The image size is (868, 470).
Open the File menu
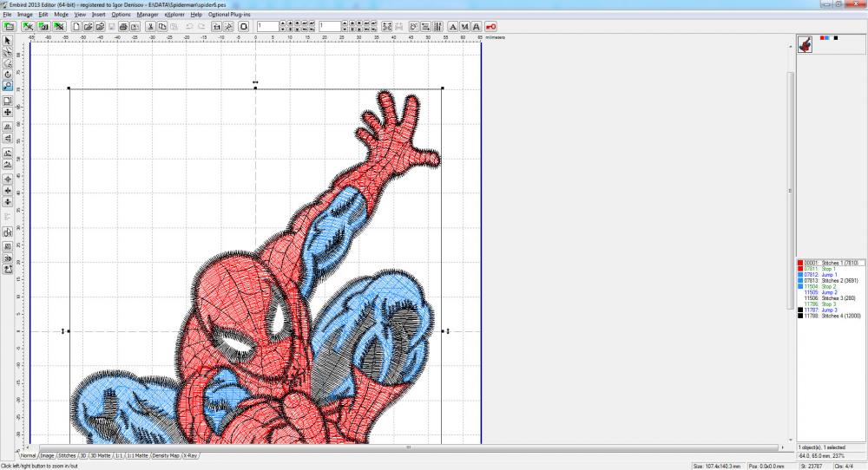tap(7, 15)
